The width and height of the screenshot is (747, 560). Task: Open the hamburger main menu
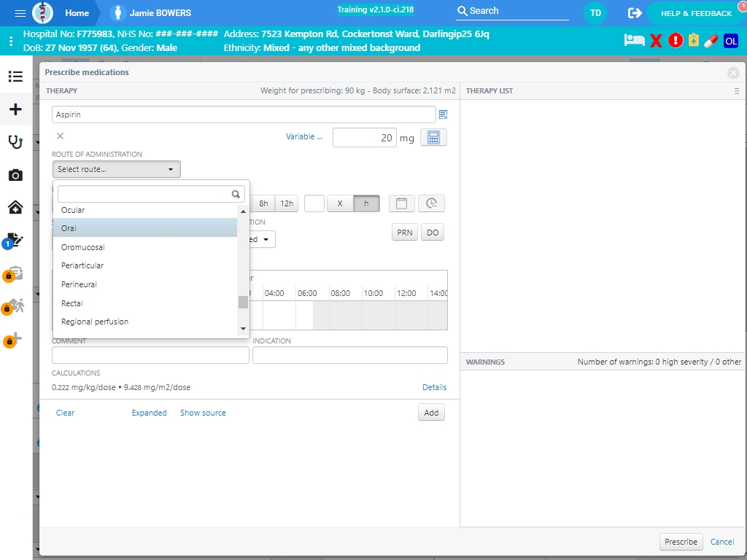pos(20,13)
